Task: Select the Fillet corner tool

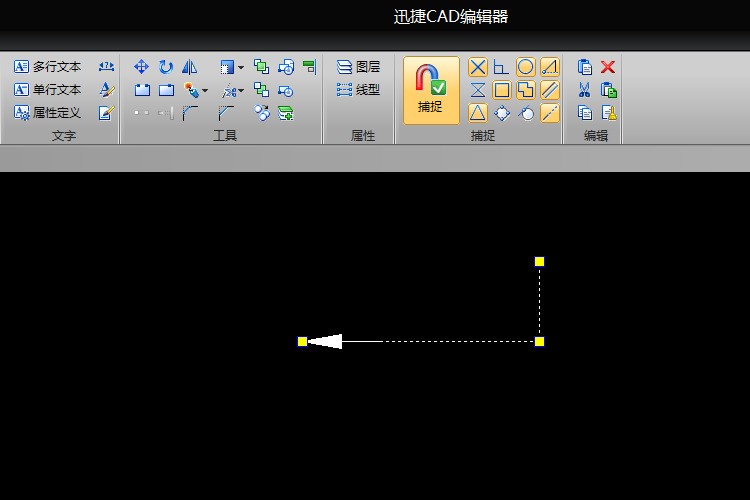Action: click(190, 113)
